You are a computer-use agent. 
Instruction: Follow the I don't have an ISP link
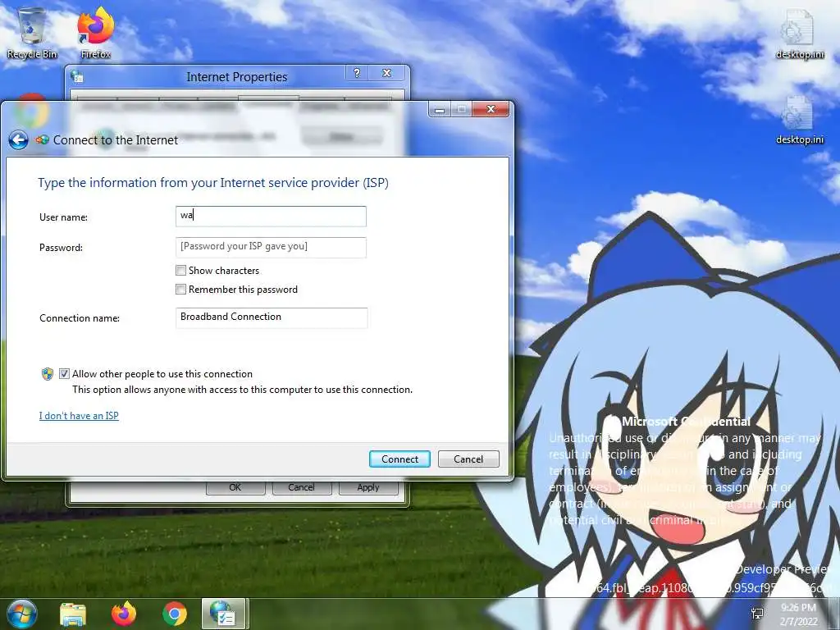pyautogui.click(x=79, y=416)
